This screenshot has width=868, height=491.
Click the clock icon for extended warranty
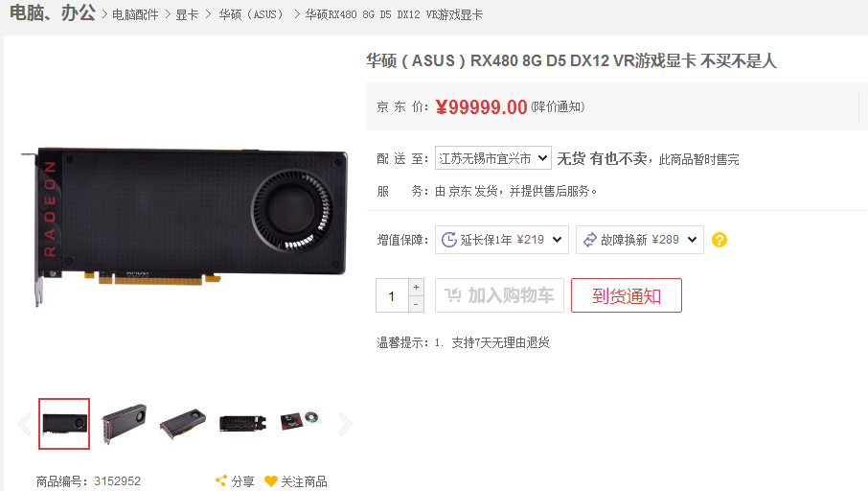(x=449, y=240)
